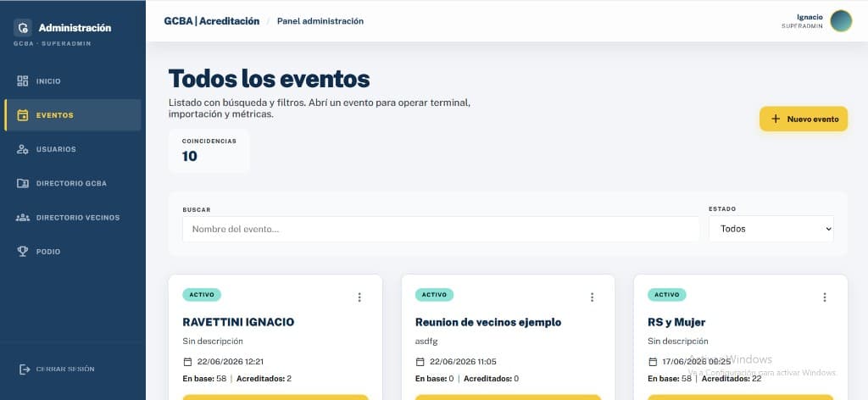Click the Directorio GCBA folder icon
Viewport: 868px width, 400px height.
point(23,183)
